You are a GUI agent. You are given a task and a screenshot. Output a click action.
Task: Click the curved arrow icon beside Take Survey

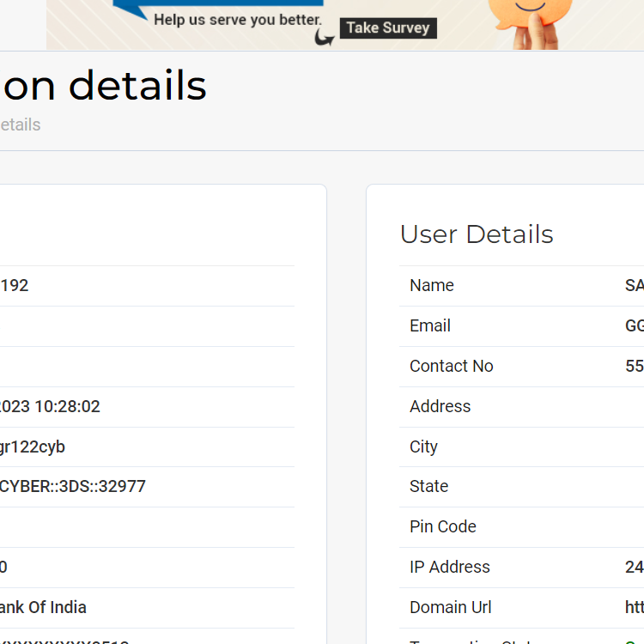click(325, 37)
